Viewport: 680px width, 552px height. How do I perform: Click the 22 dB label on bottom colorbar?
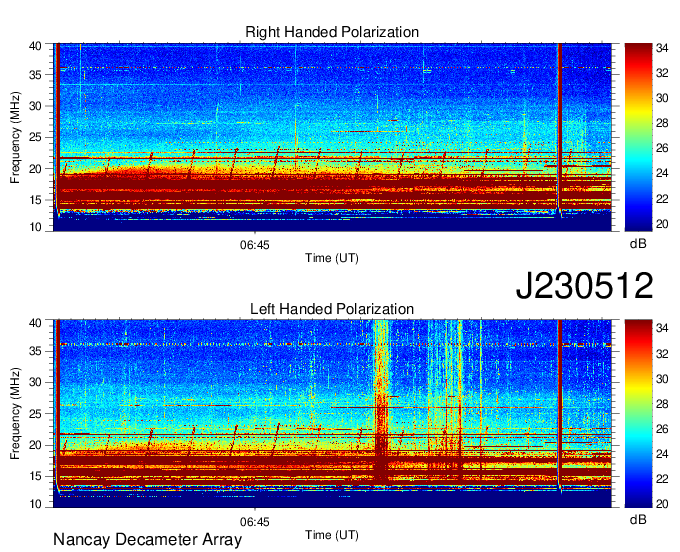point(662,479)
